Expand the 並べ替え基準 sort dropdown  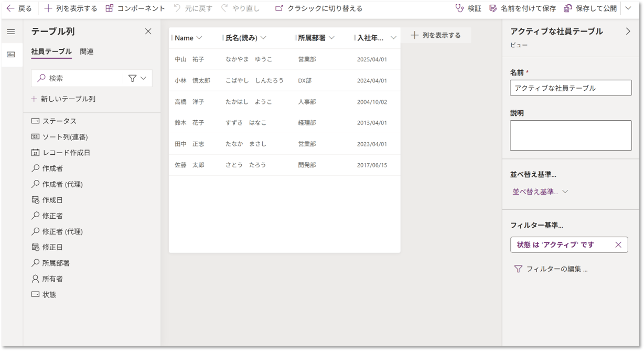point(540,192)
